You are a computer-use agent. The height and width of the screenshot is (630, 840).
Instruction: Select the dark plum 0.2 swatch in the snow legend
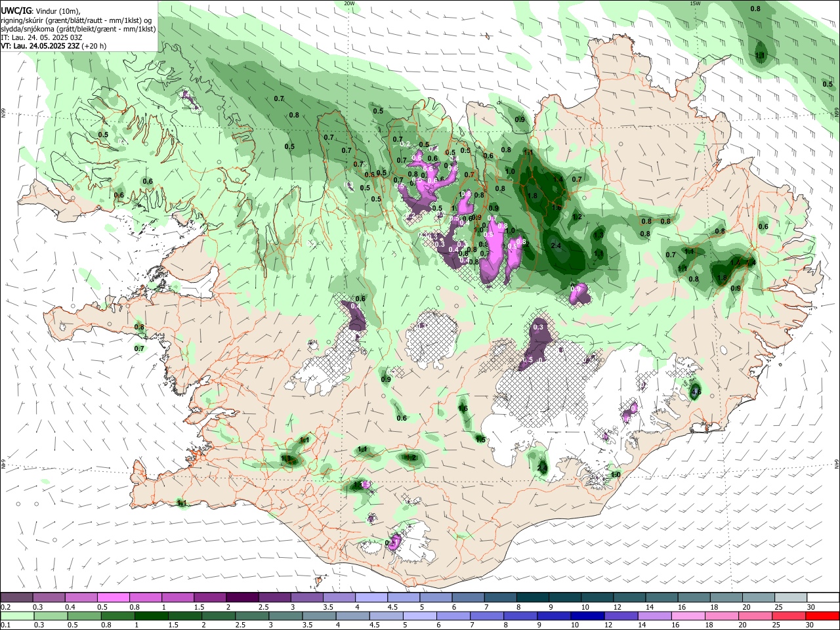click(16, 597)
